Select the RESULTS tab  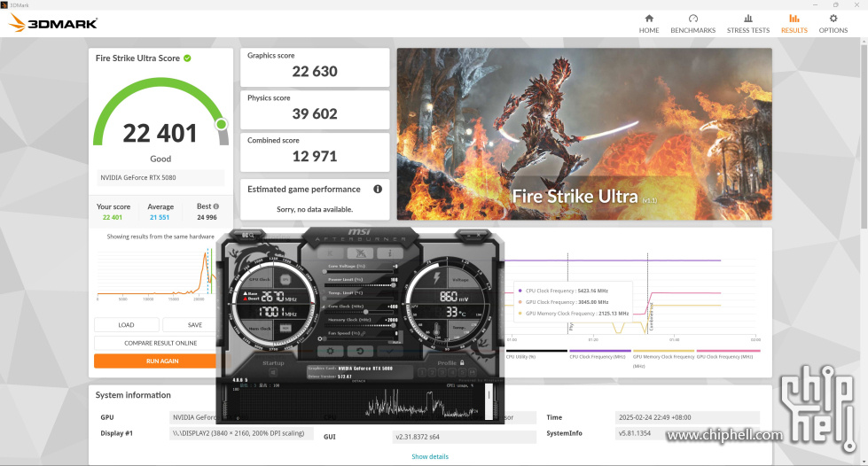[794, 24]
